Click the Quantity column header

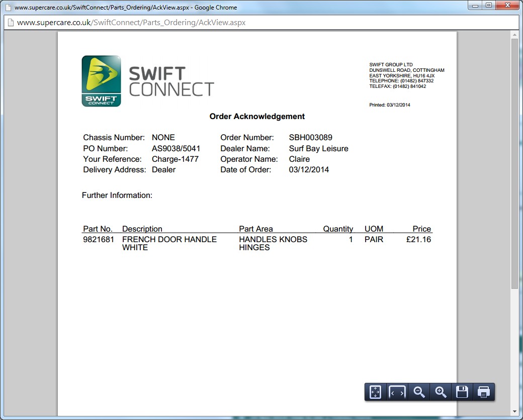(338, 229)
